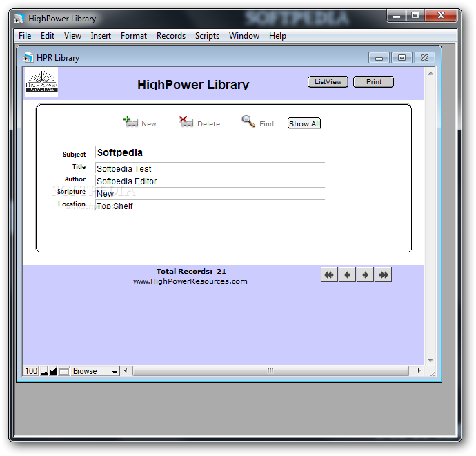Click HighPower Library title bar app icon
The width and height of the screenshot is (476, 456).
pyautogui.click(x=19, y=19)
